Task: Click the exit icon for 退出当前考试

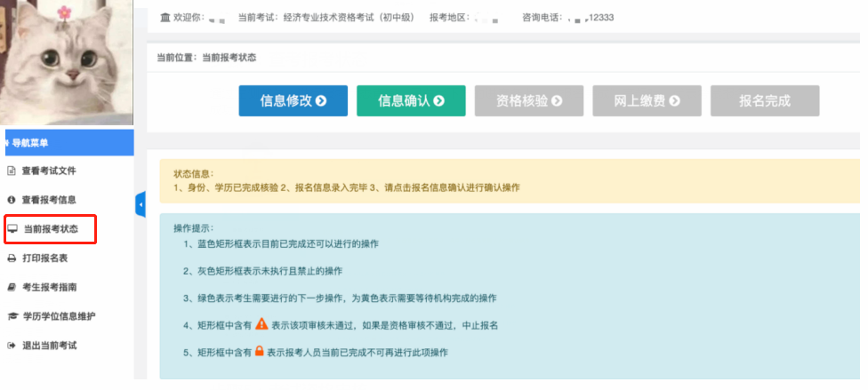Action: [12, 345]
